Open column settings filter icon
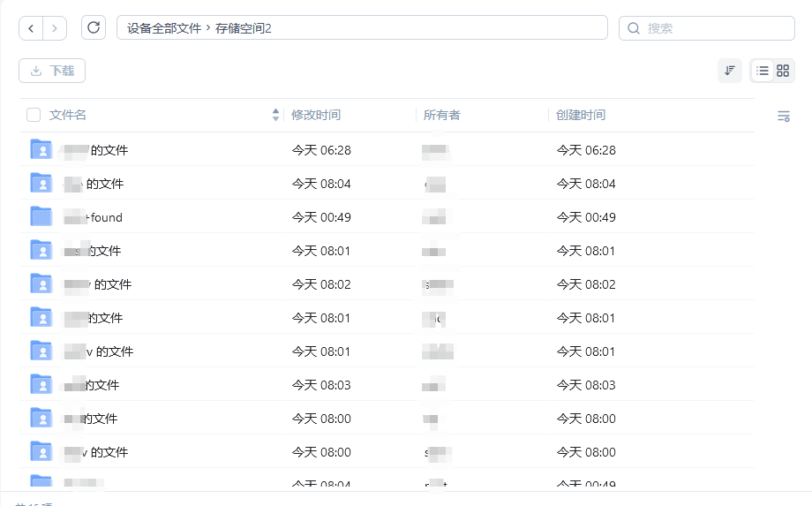 [783, 116]
